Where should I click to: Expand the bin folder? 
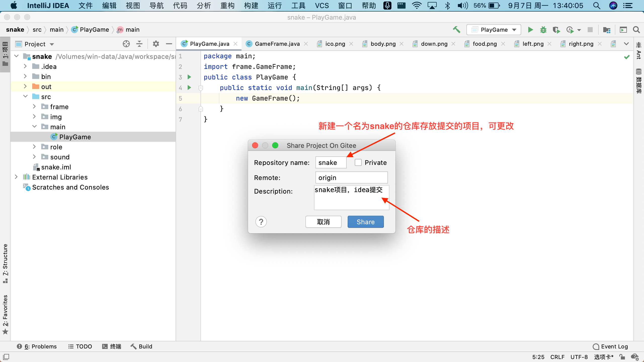click(x=25, y=76)
